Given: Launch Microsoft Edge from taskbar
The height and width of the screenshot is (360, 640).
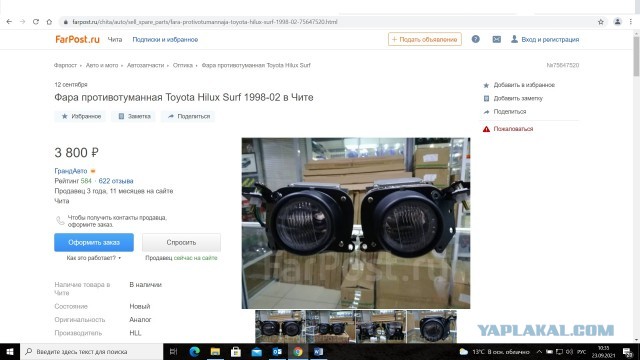Looking at the screenshot, I should pos(195,351).
